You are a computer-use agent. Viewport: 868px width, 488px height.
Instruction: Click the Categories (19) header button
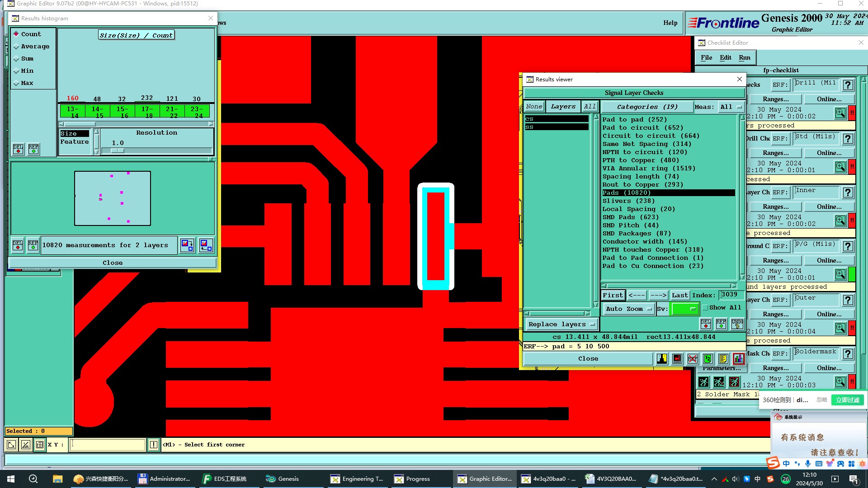pos(647,107)
